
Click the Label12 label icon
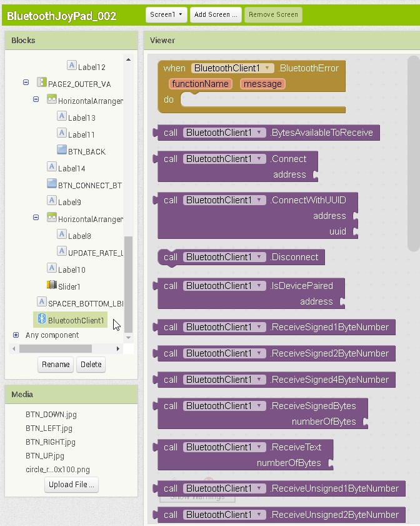72,66
